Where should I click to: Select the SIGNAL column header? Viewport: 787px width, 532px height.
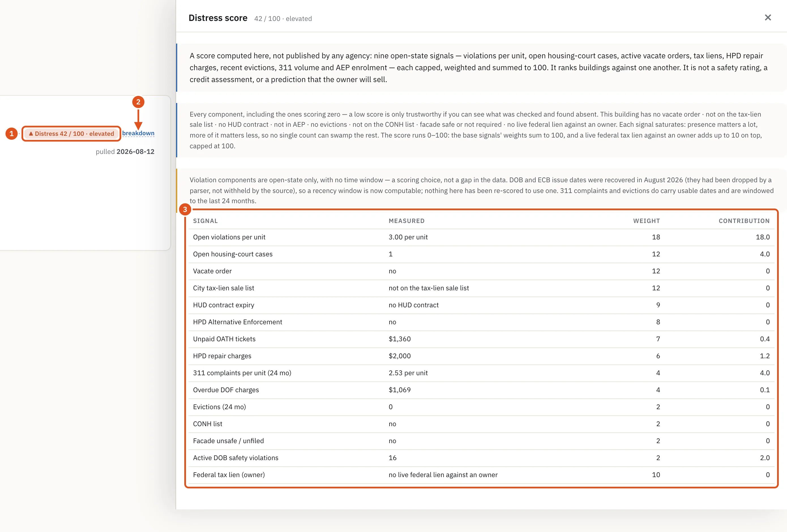click(205, 221)
